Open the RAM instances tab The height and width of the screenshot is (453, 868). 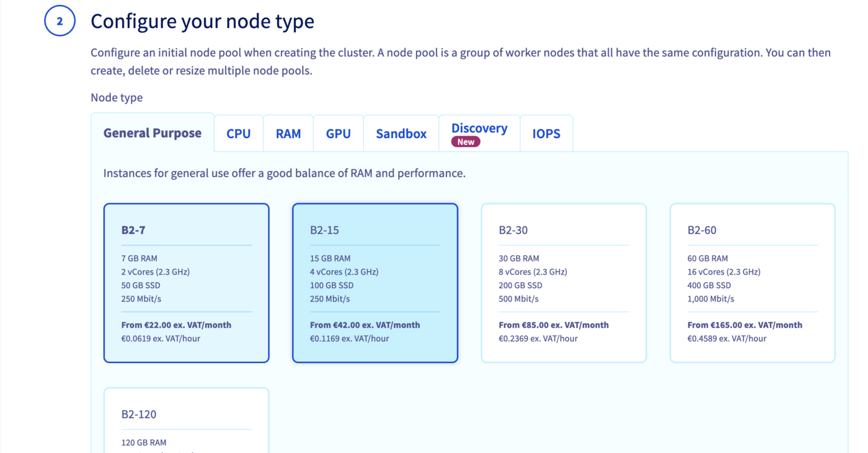click(x=288, y=133)
